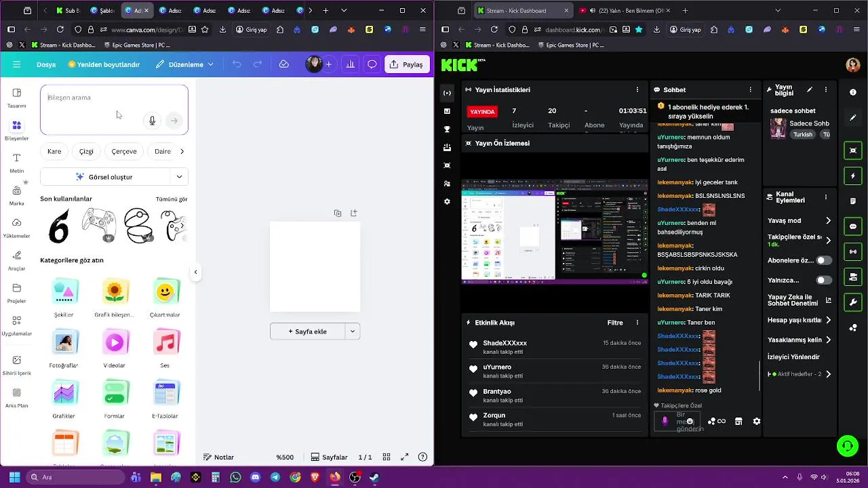Select the number 6 recent element thumbnail
This screenshot has height=488, width=868.
coord(59,226)
